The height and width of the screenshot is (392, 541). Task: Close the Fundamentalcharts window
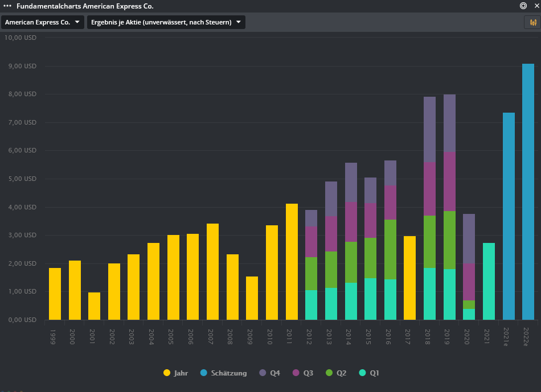coord(537,6)
